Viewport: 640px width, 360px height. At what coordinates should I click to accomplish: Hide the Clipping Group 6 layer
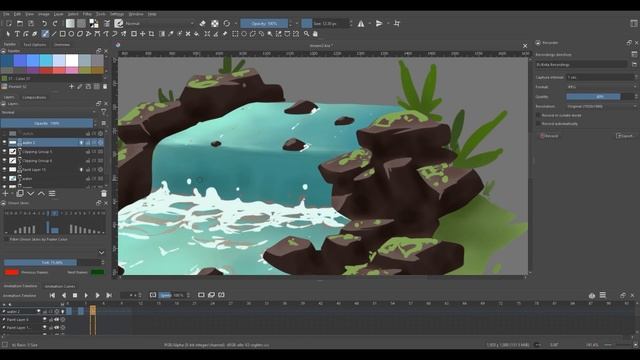[4, 160]
